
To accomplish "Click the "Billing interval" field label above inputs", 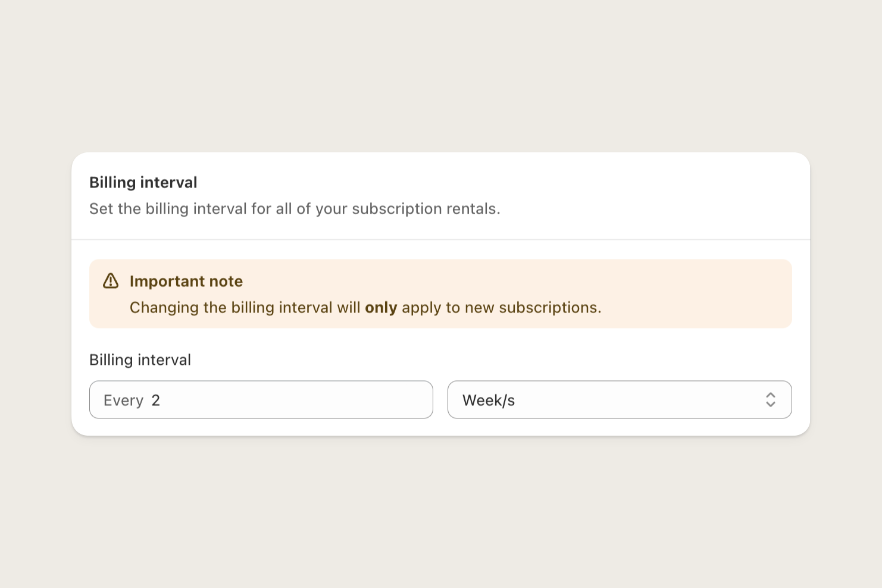I will (140, 360).
